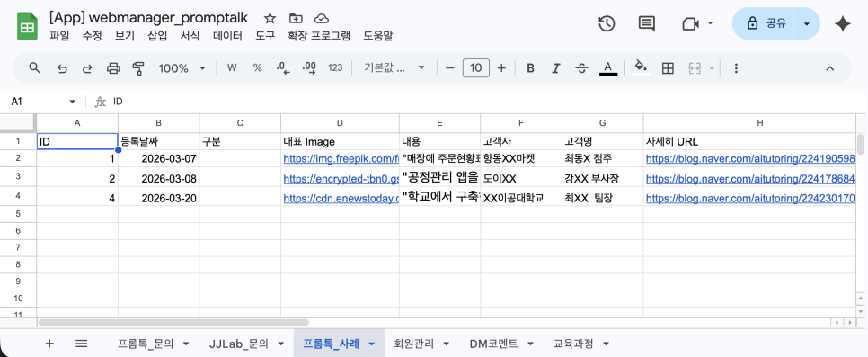
Task: Format as currency with won symbol
Action: [233, 68]
